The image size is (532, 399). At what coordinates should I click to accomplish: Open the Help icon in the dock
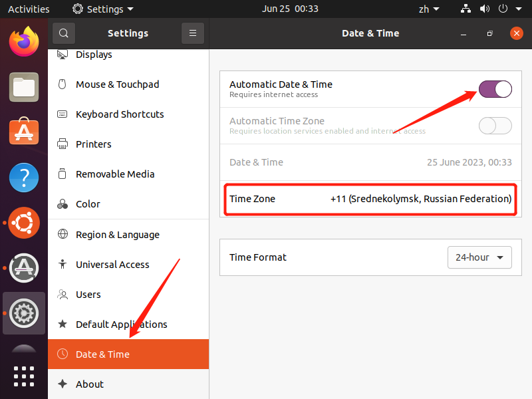[x=24, y=178]
